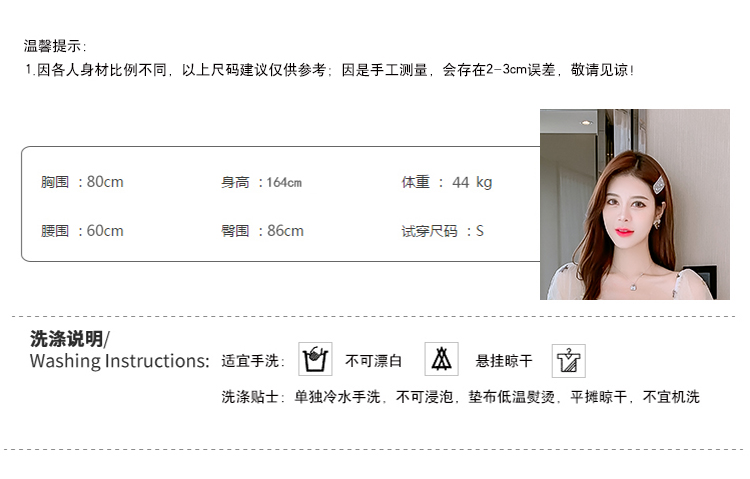The height and width of the screenshot is (479, 750).
Task: Click the hand wash basin icon
Action: pyautogui.click(x=315, y=359)
